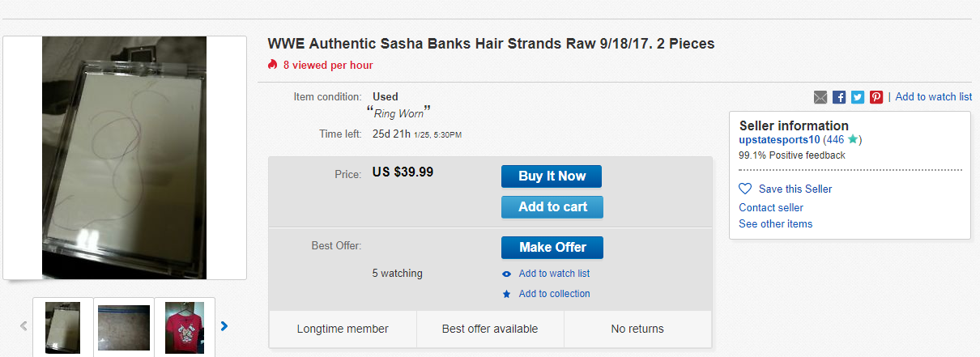Open upstatesports10 seller profile
980x357 pixels.
(779, 139)
